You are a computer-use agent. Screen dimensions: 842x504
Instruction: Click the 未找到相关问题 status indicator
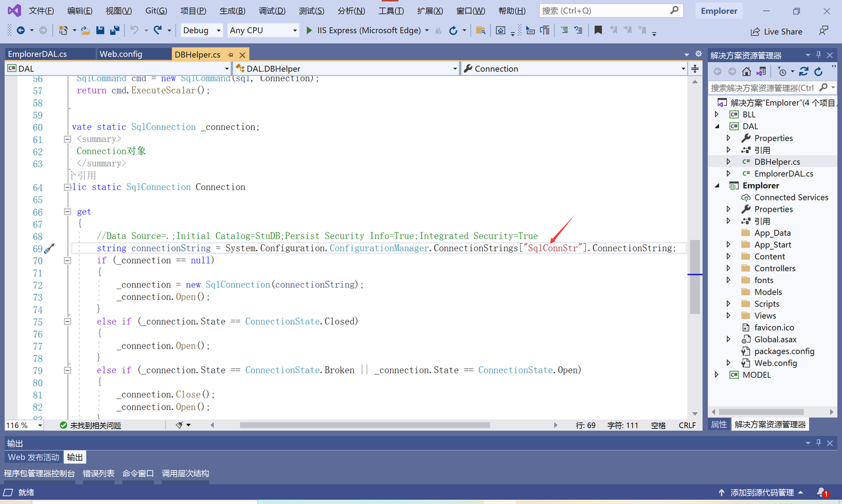(x=91, y=425)
